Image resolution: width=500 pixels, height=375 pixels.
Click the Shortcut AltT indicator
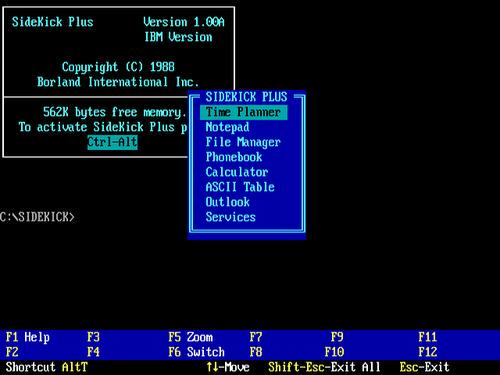(46, 367)
